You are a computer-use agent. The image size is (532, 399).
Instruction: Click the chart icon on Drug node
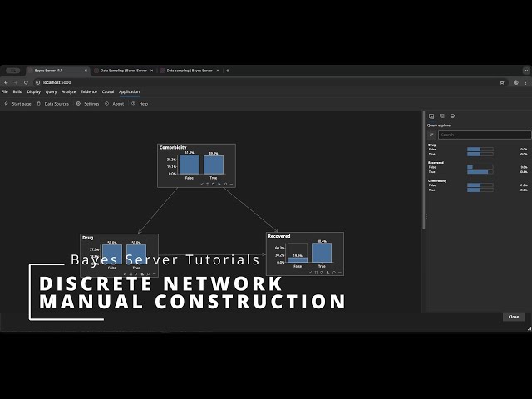(x=142, y=274)
